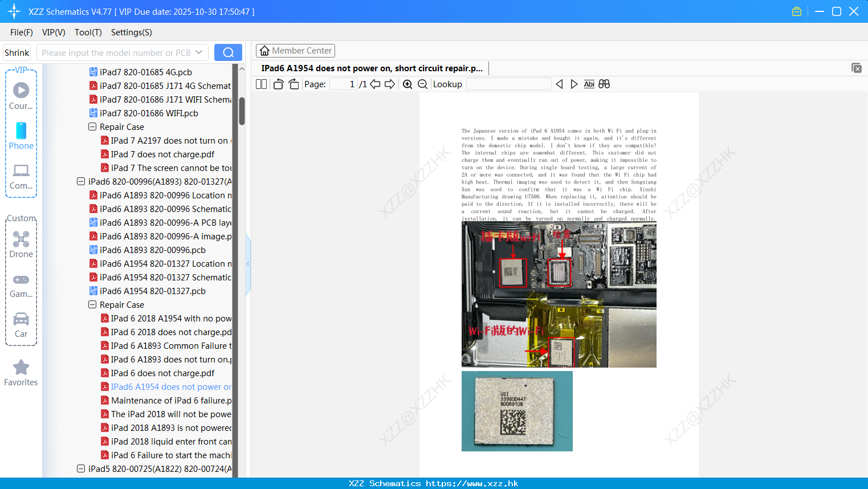The width and height of the screenshot is (868, 489).
Task: Open the VIP(V) menu
Action: click(54, 32)
